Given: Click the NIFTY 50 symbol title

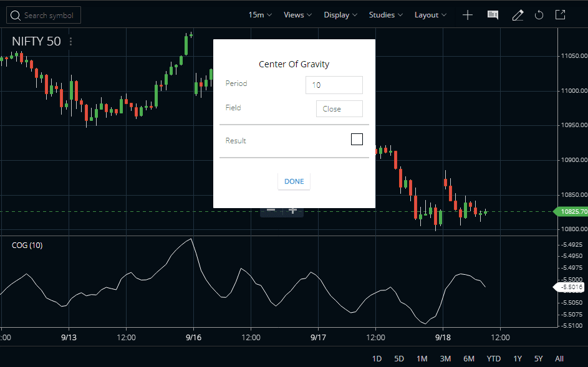Looking at the screenshot, I should click(36, 41).
